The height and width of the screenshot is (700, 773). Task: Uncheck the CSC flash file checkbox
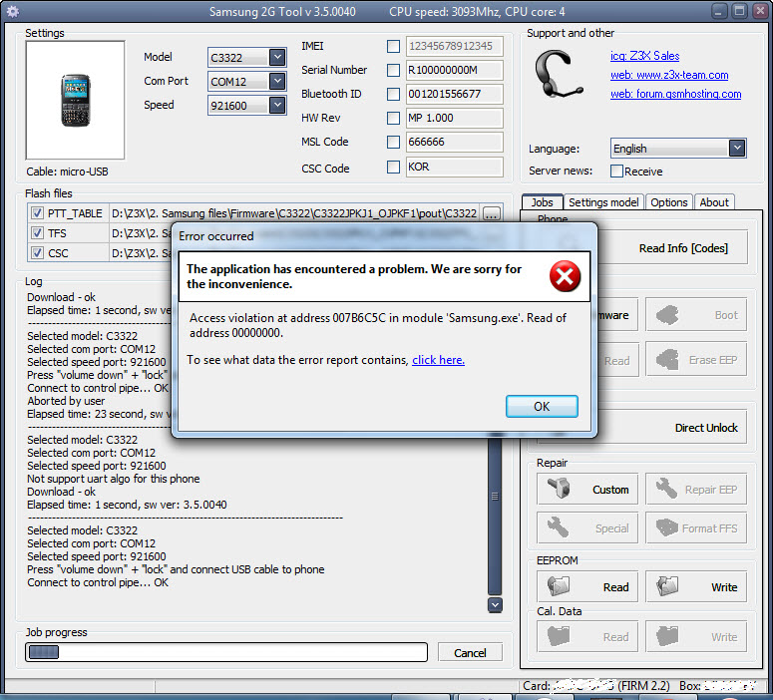(x=37, y=253)
